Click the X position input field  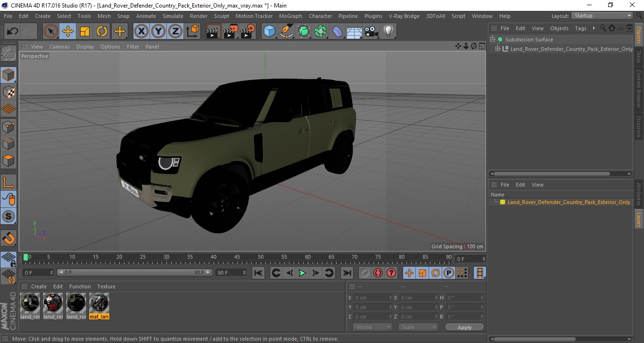372,298
